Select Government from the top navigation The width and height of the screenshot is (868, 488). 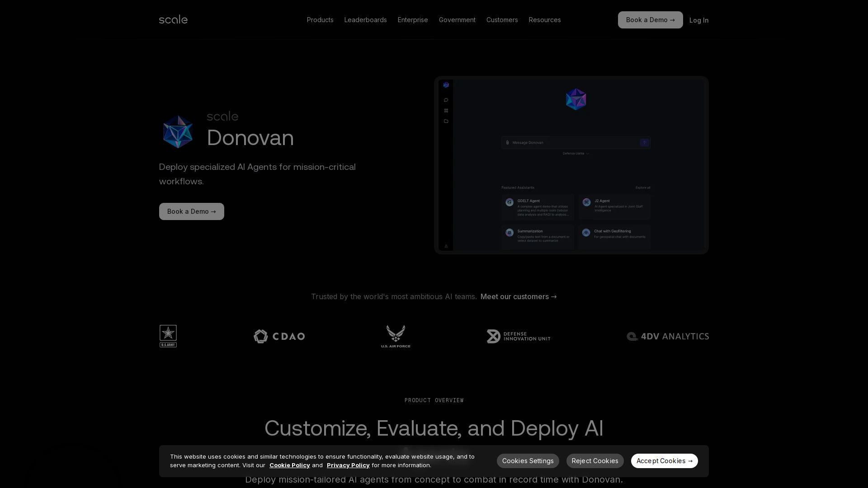pyautogui.click(x=457, y=20)
